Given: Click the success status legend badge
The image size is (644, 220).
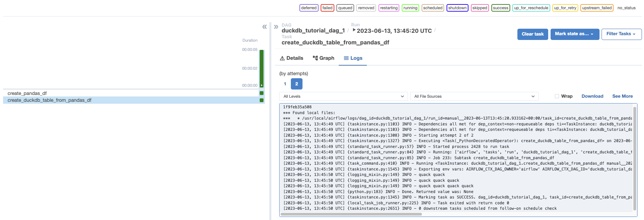Looking at the screenshot, I should coord(500,8).
